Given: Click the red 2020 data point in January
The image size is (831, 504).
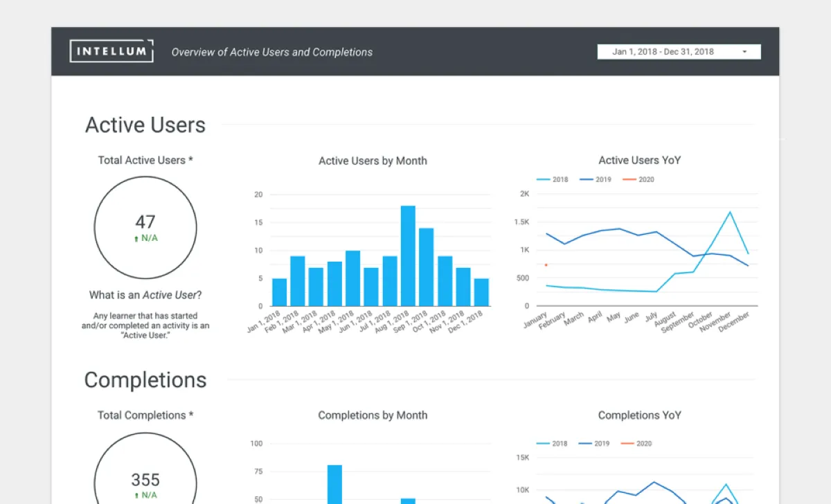Looking at the screenshot, I should (x=546, y=265).
